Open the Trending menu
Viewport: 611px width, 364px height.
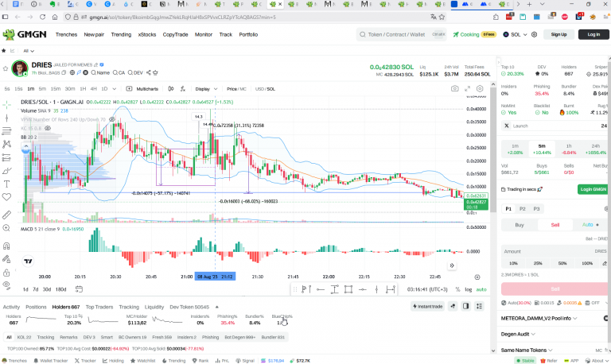tap(121, 35)
